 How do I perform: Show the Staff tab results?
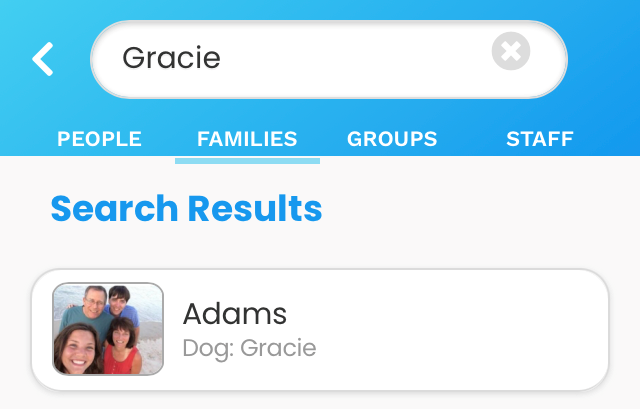point(539,139)
